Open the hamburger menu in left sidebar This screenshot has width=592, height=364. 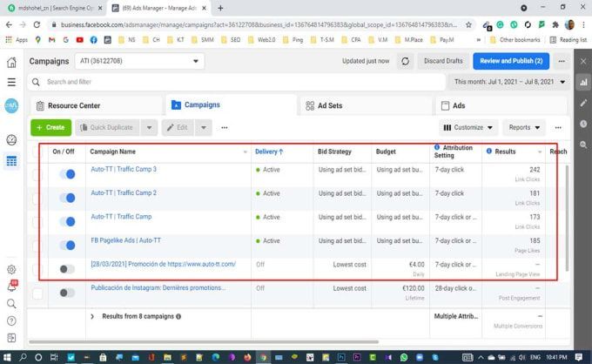11,82
